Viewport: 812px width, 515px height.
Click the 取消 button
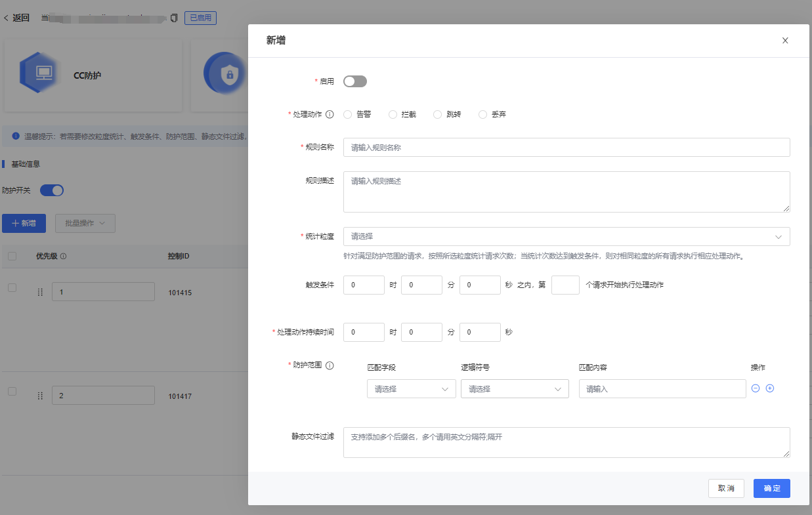click(725, 488)
